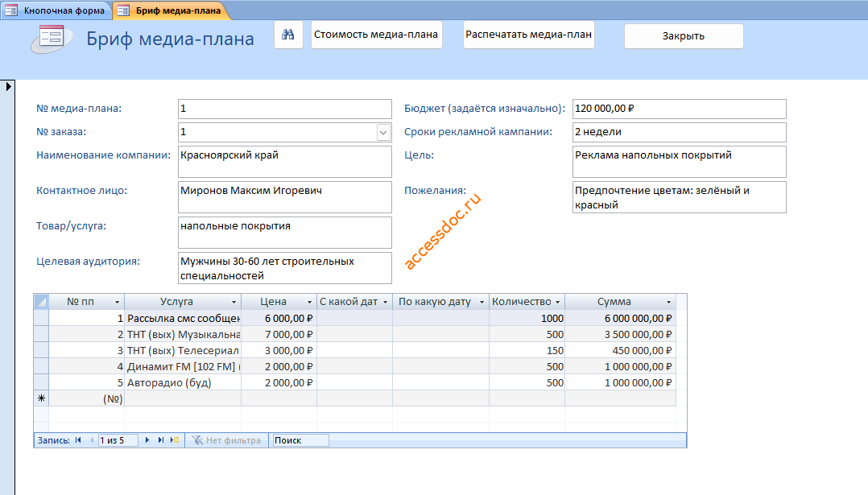Viewport: 868px width, 495px height.
Task: Click the Распечатать медиа-план button
Action: click(529, 35)
